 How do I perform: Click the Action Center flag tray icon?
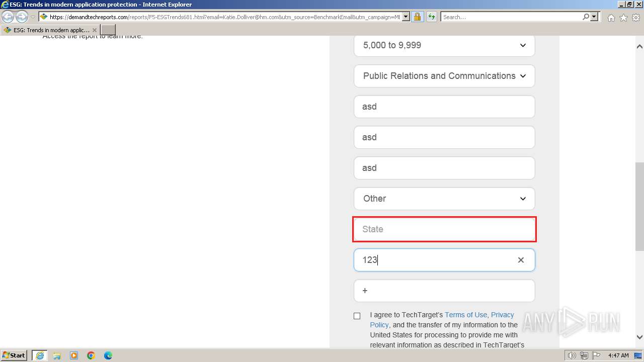pos(596,355)
